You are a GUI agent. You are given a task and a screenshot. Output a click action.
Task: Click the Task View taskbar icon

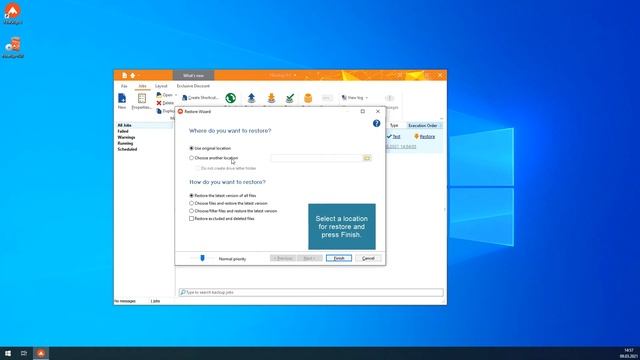click(24, 353)
